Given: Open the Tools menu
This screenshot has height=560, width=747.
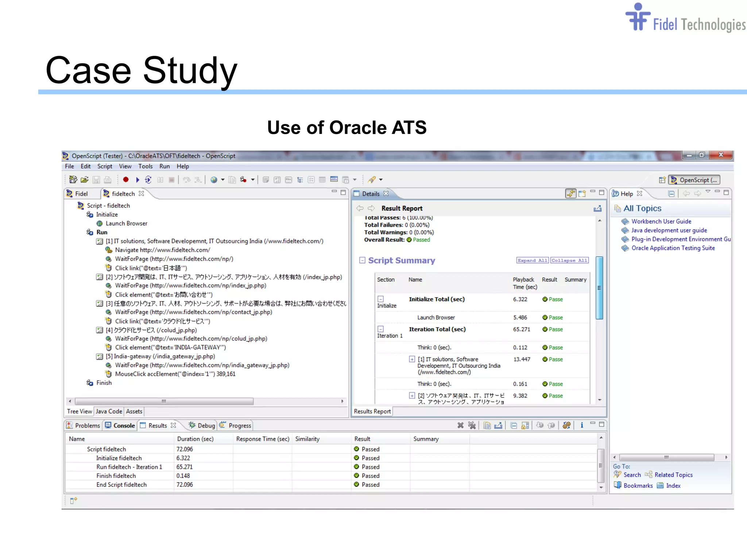Looking at the screenshot, I should [x=145, y=166].
